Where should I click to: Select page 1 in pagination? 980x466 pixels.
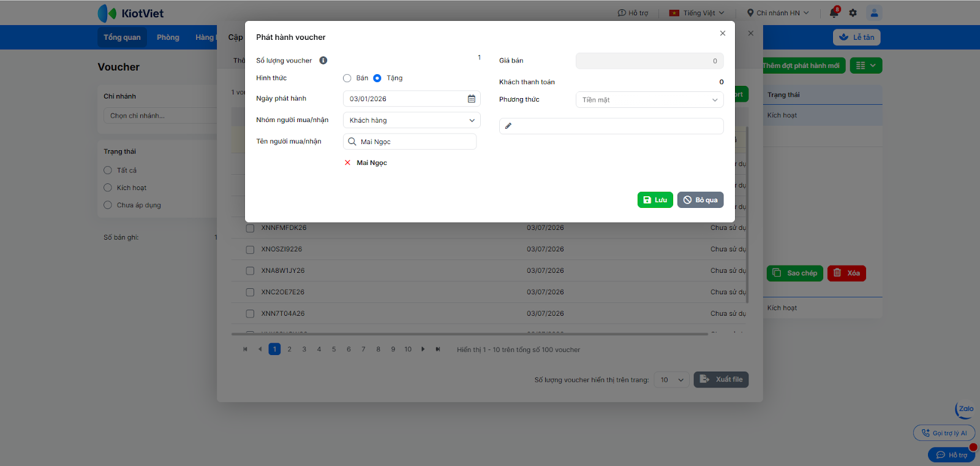pyautogui.click(x=274, y=349)
